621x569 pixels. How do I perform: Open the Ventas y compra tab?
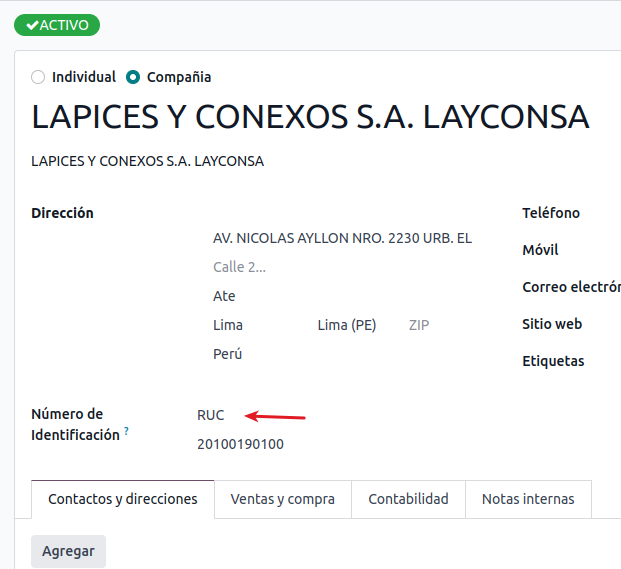click(x=283, y=499)
